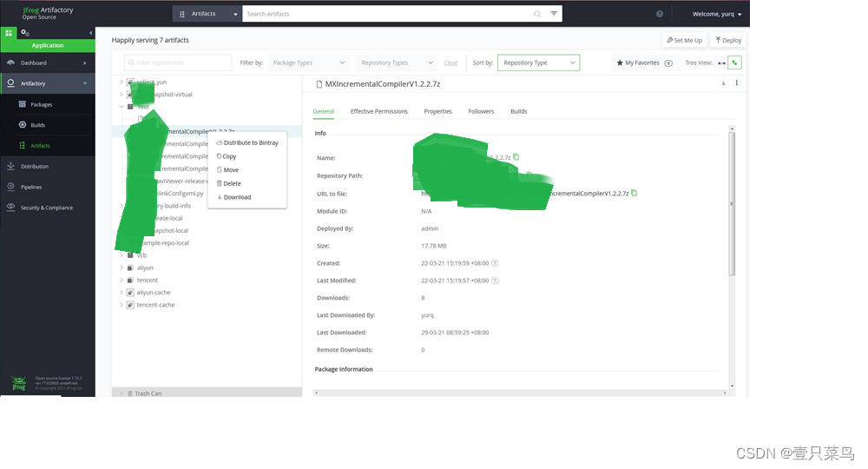
Task: Click the Dashboard gauge icon
Action: point(10,63)
